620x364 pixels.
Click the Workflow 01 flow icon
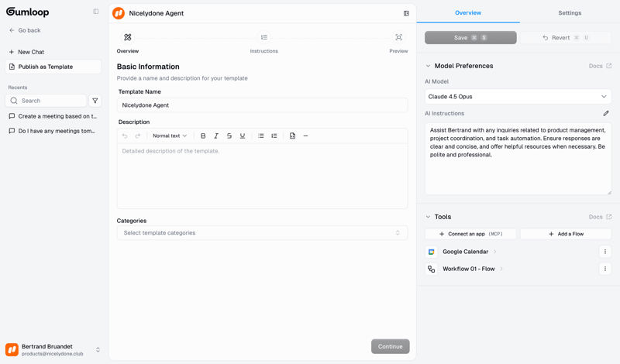pos(432,270)
